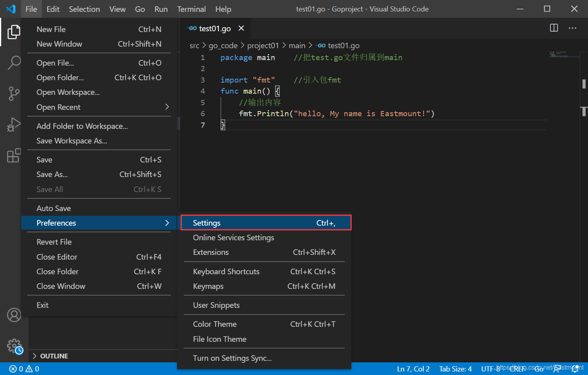Open Color Theme picker entry

pos(264,324)
